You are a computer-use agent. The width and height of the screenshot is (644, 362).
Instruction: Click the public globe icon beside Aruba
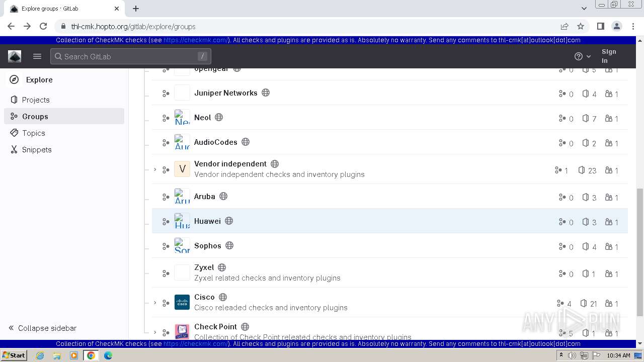223,196
